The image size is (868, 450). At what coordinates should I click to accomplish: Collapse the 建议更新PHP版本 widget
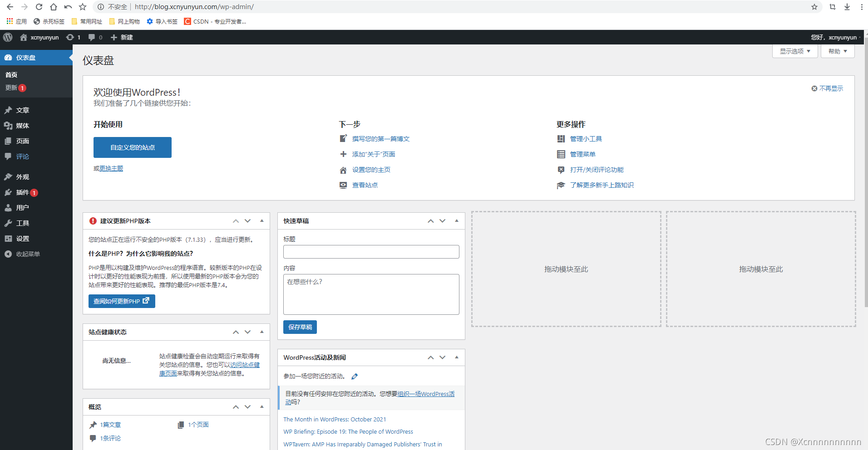click(x=262, y=221)
